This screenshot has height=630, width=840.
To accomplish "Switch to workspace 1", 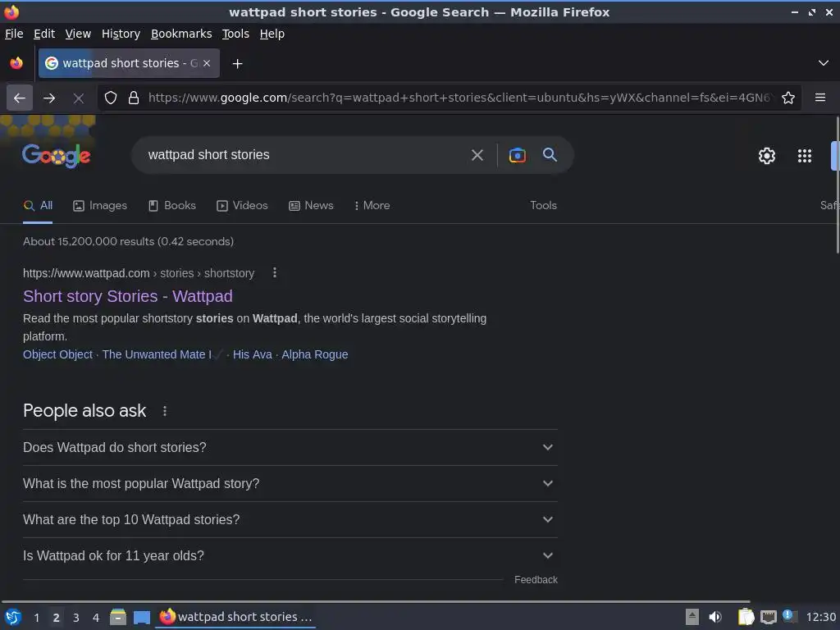I will [x=36, y=618].
